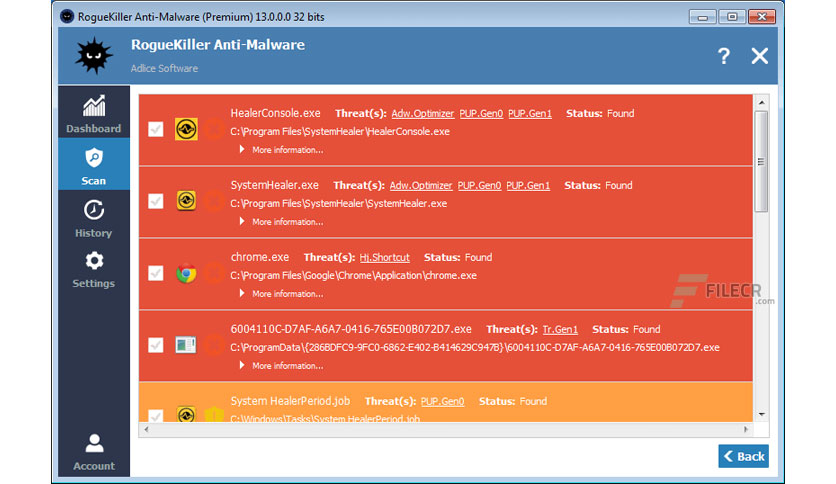Click the SystemHealer.exe file name
The width and height of the screenshot is (836, 484).
point(275,185)
